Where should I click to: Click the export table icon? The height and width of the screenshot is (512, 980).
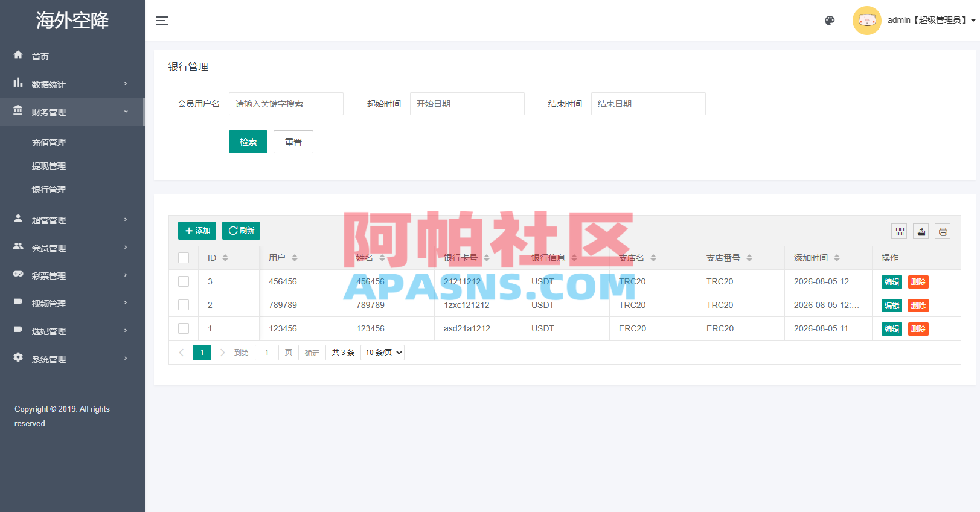coord(921,231)
